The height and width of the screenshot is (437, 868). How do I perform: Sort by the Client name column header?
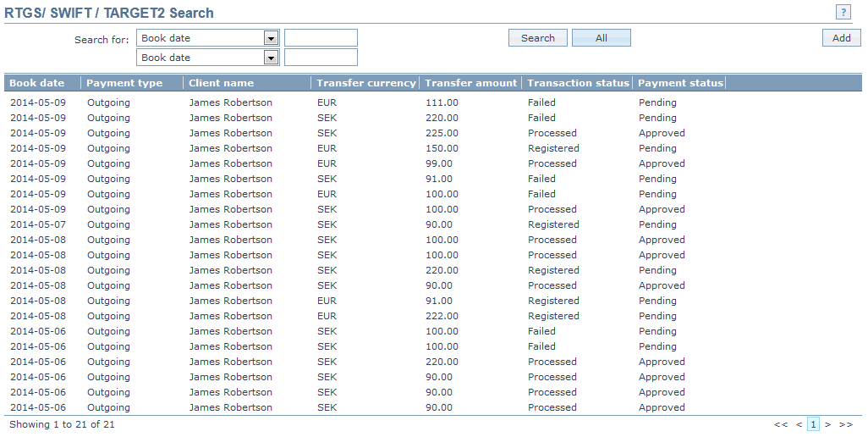[222, 83]
